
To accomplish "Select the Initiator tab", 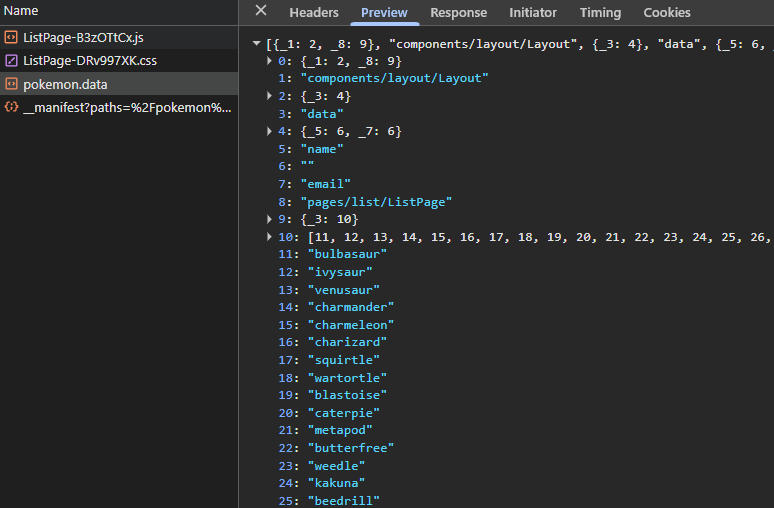I will point(532,13).
